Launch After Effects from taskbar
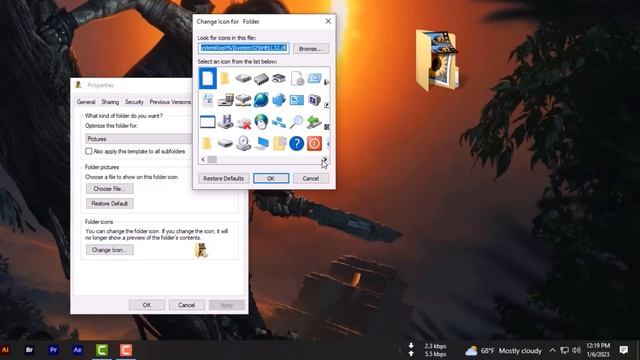Image resolution: width=640 pixels, height=360 pixels. point(78,350)
